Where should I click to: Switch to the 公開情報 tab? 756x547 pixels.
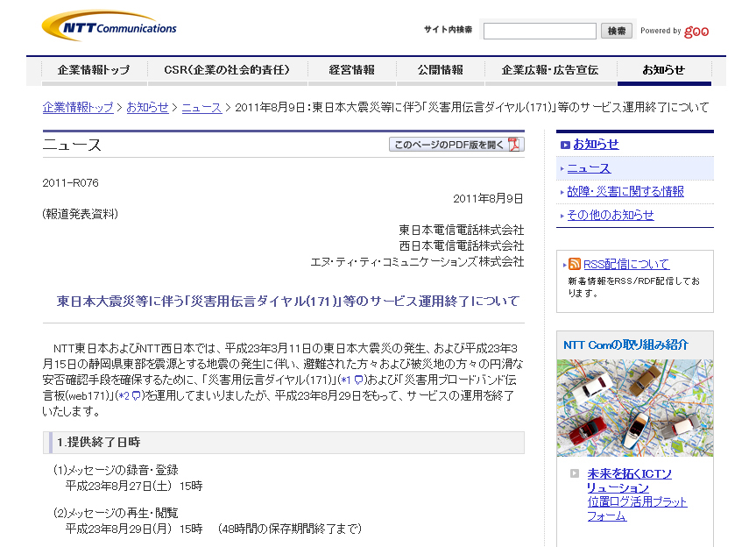[440, 70]
